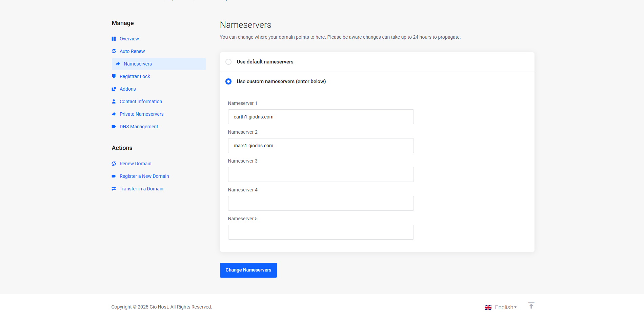Click the Overview grid icon
The image size is (644, 317).
click(114, 39)
